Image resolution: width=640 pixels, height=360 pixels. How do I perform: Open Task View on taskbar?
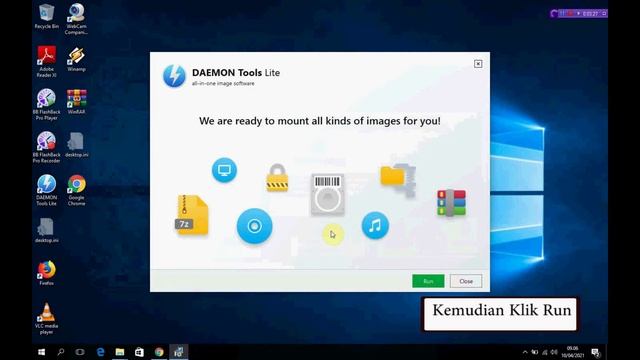(80, 352)
